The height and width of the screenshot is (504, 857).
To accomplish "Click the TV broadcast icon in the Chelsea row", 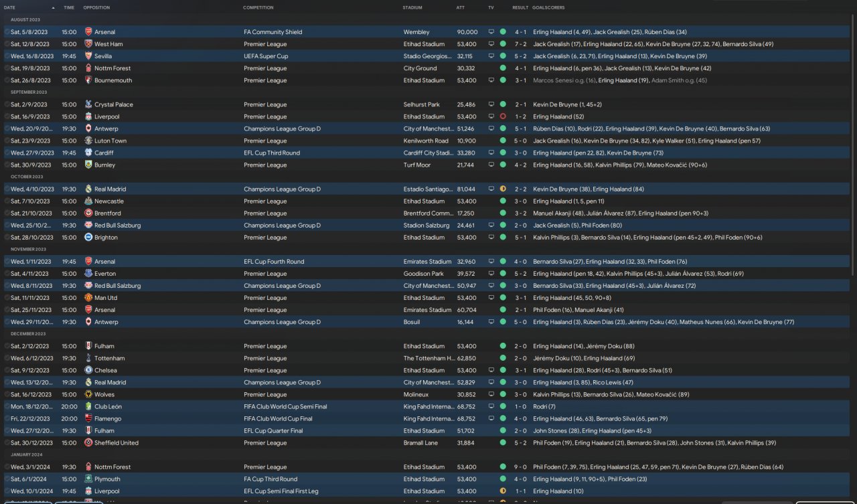I will (491, 370).
